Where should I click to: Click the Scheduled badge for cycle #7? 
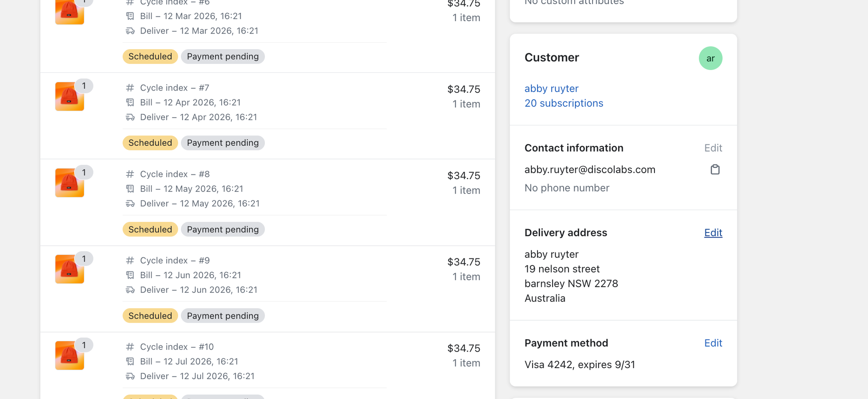pos(150,143)
